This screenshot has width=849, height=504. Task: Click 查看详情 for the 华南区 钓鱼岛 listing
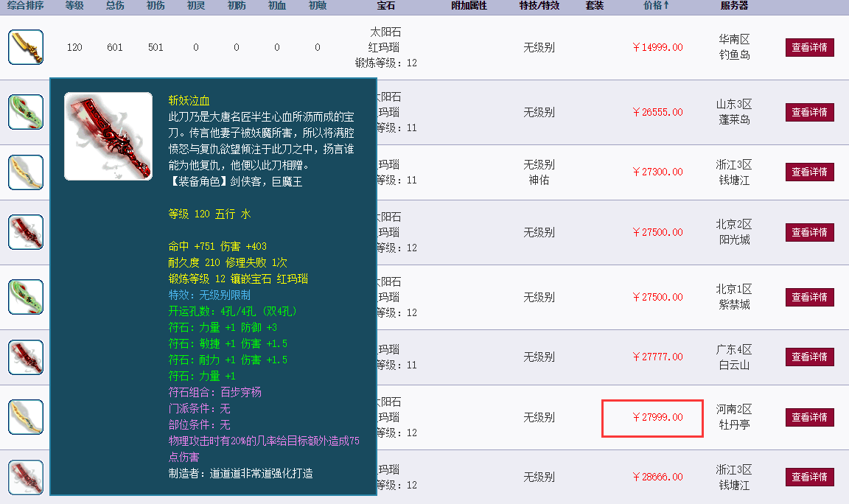[x=809, y=46]
